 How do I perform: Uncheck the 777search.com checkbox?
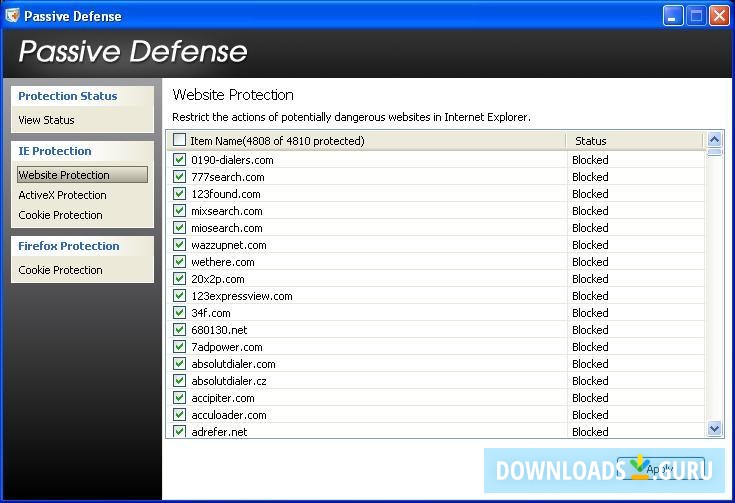179,176
